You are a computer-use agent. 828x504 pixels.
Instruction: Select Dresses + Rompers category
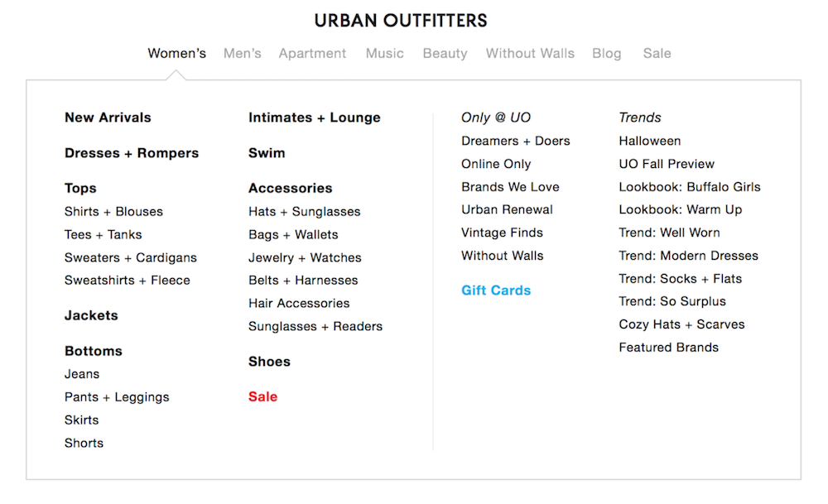pos(132,153)
